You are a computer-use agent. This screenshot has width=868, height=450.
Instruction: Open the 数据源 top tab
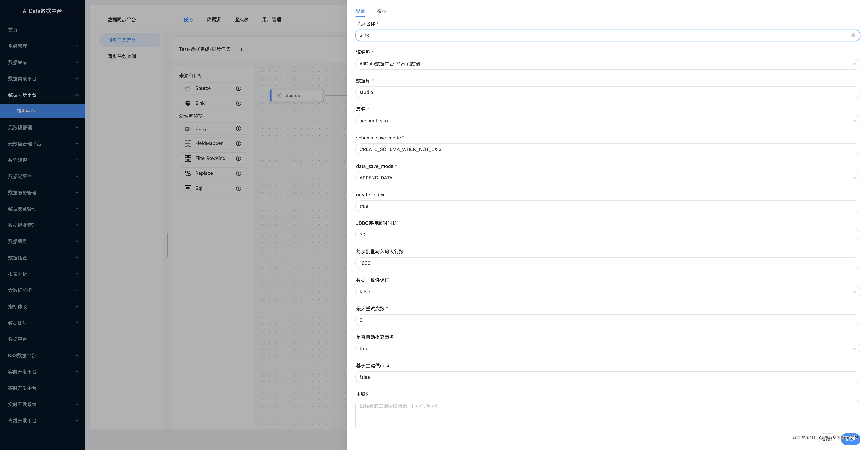point(213,19)
